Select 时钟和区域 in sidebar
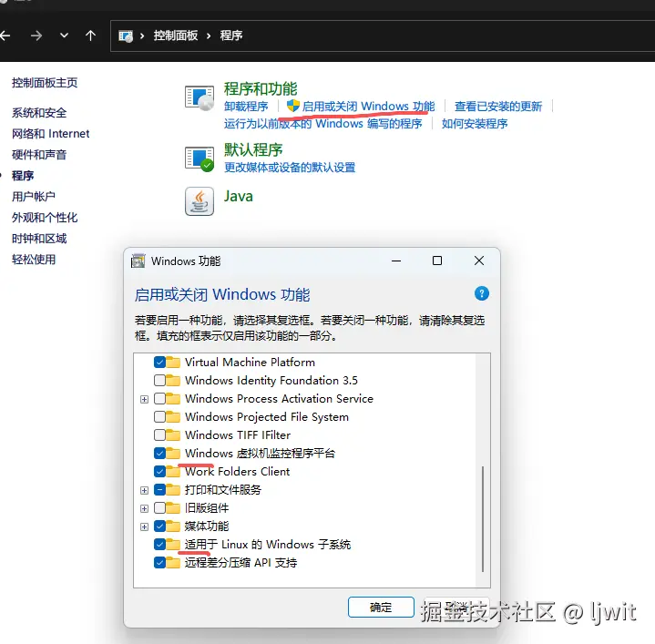Image resolution: width=655 pixels, height=644 pixels. coord(39,239)
